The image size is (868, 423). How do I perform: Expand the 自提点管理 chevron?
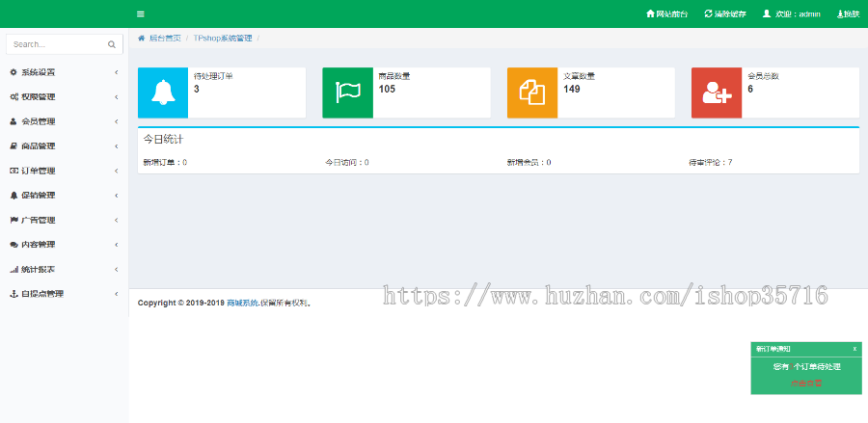pos(117,294)
